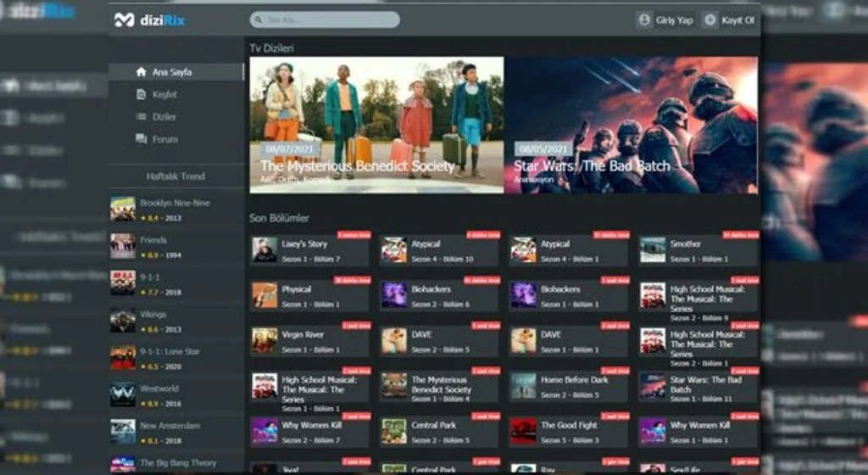Click the search magnifier icon
868x475 pixels.
click(259, 20)
